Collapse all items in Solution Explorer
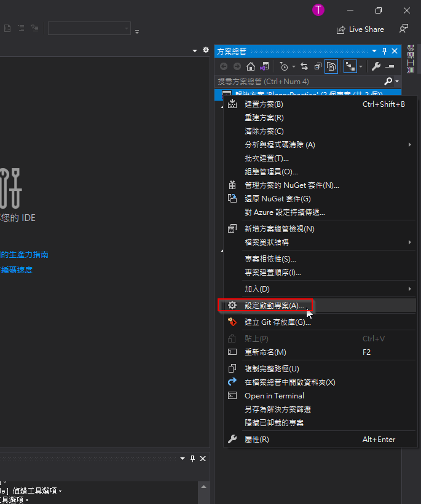The height and width of the screenshot is (504, 421). click(318, 66)
